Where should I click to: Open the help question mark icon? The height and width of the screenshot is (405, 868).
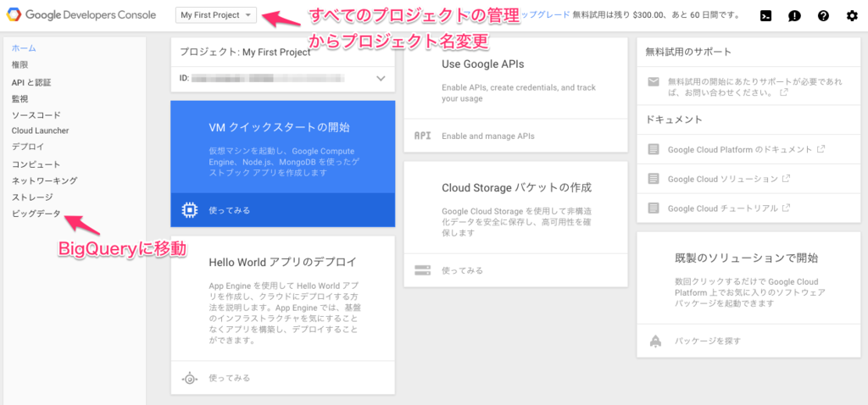pos(823,15)
